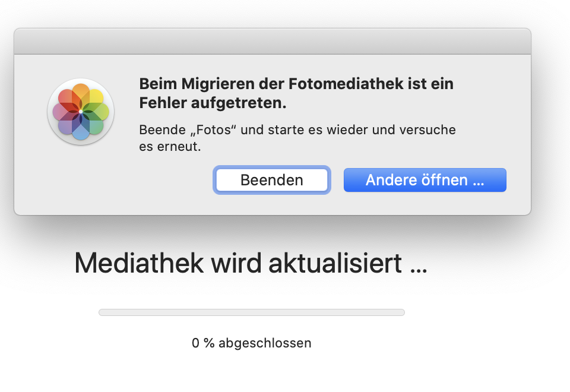This screenshot has width=570, height=392.
Task: Click the error dialog's title bar
Action: coord(272,42)
